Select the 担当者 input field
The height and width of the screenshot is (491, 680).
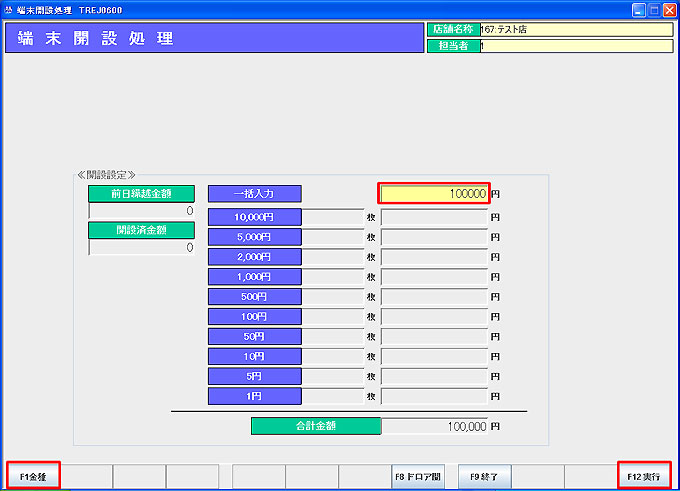tap(575, 45)
